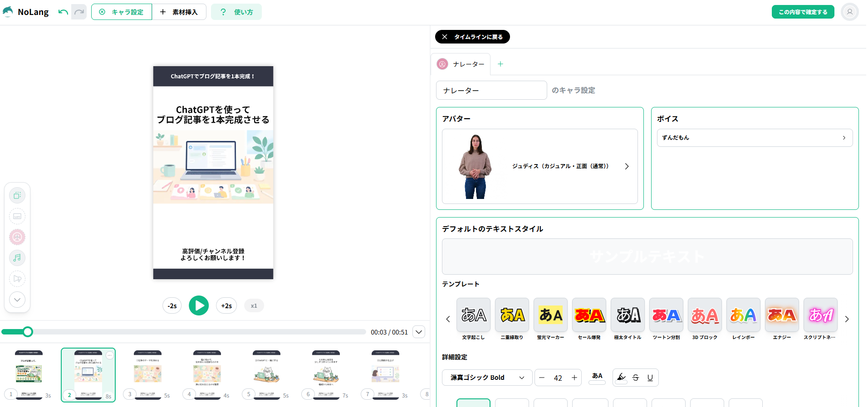The image size is (868, 407).
Task: Select the pink avatar tool in sidebar
Action: pyautogui.click(x=17, y=237)
